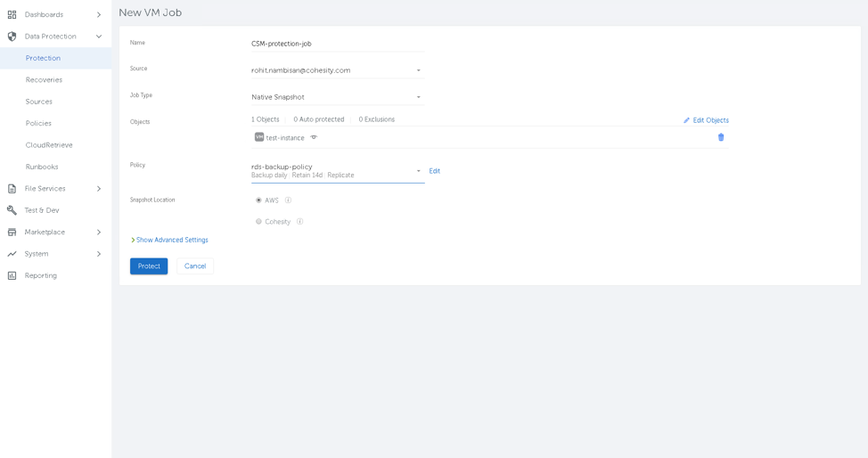The image size is (868, 458).
Task: Click the Data Protection shield icon
Action: coord(12,37)
